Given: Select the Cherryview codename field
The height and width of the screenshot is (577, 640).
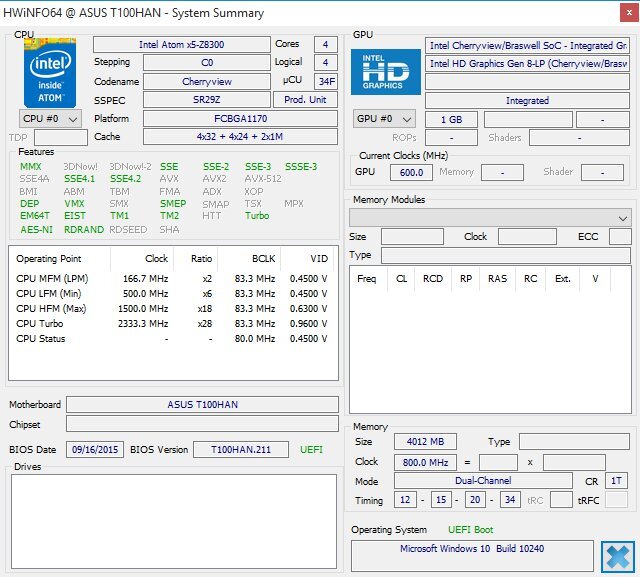Looking at the screenshot, I should tap(209, 81).
